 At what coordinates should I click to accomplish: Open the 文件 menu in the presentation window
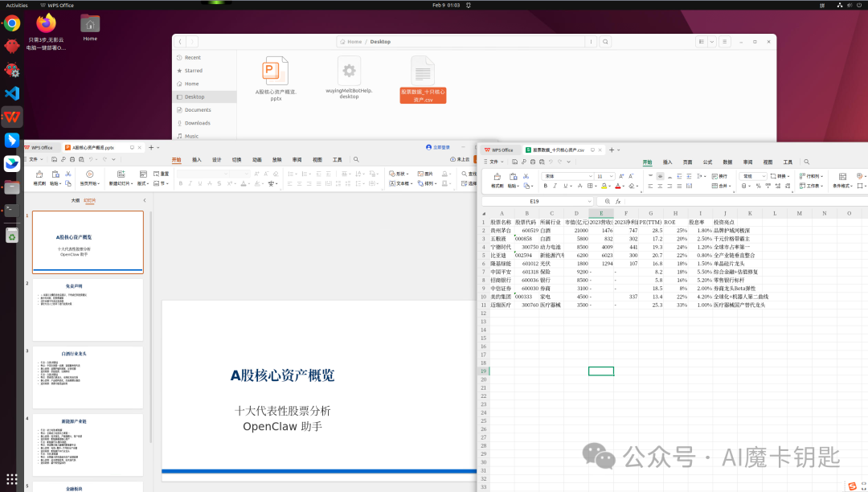[33, 159]
